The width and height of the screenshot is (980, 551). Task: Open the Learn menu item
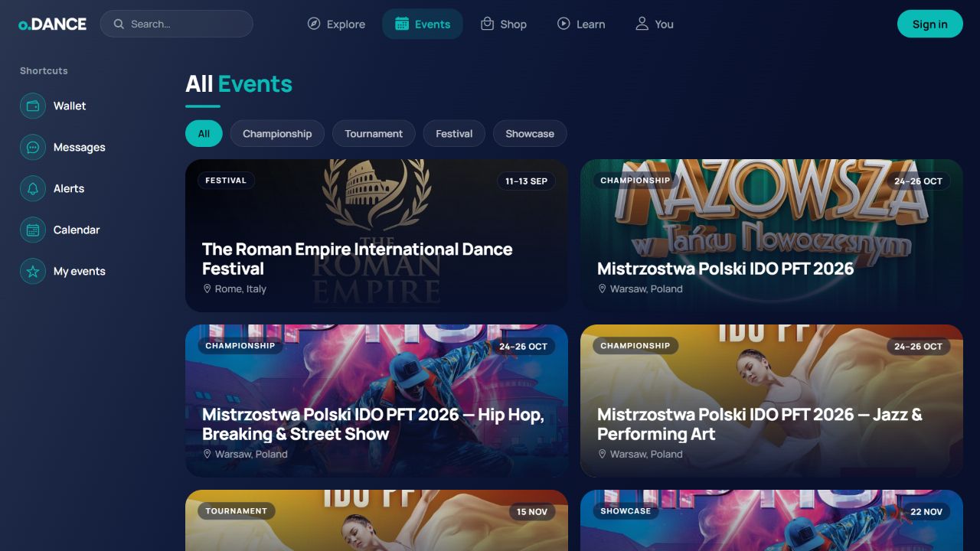coord(581,24)
